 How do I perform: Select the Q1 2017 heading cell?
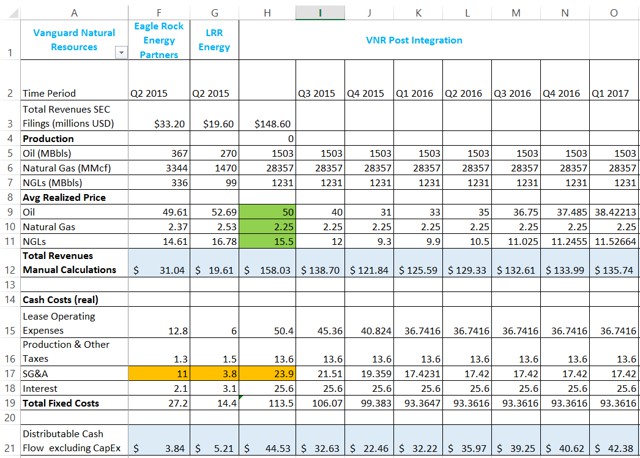click(x=614, y=80)
